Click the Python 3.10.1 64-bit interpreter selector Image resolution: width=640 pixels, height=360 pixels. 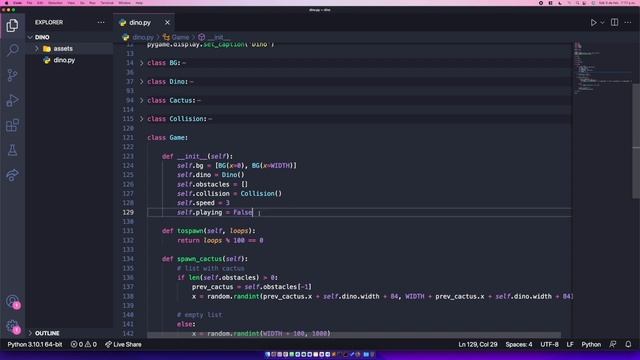pyautogui.click(x=35, y=344)
